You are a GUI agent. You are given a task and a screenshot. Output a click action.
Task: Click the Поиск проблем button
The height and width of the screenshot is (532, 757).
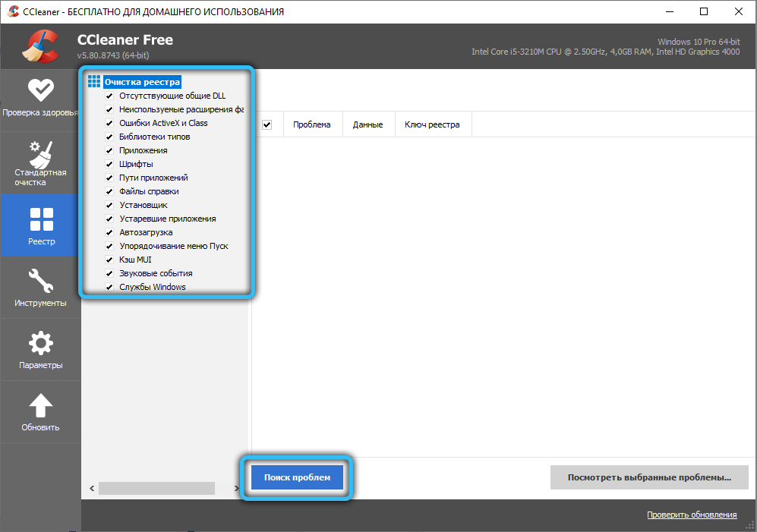297,478
